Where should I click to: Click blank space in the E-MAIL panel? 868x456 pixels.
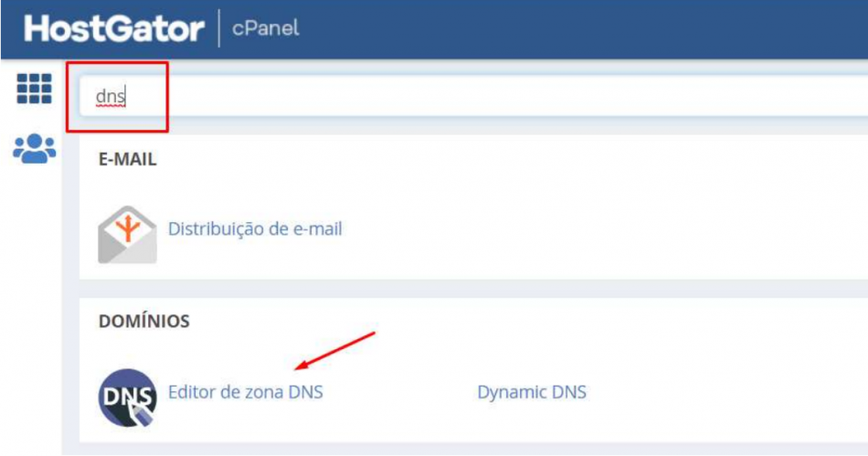pos(594,228)
